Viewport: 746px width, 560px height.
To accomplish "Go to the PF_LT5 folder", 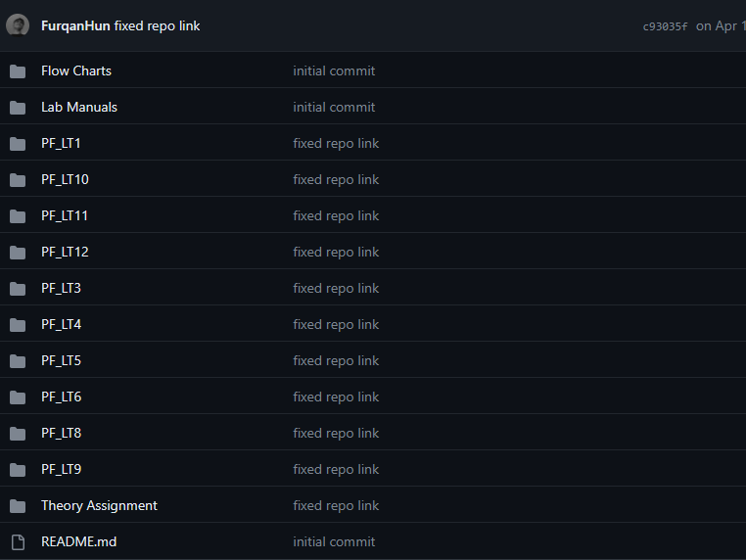I will (61, 360).
